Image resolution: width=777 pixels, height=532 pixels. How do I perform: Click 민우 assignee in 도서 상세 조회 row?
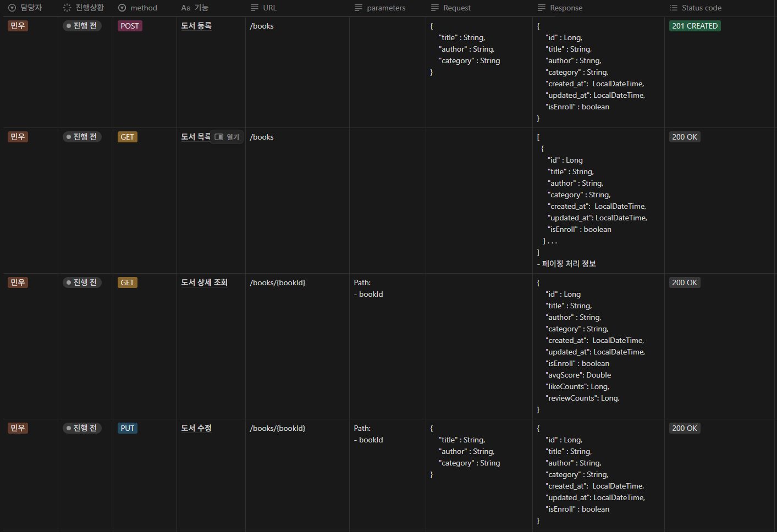coord(18,282)
